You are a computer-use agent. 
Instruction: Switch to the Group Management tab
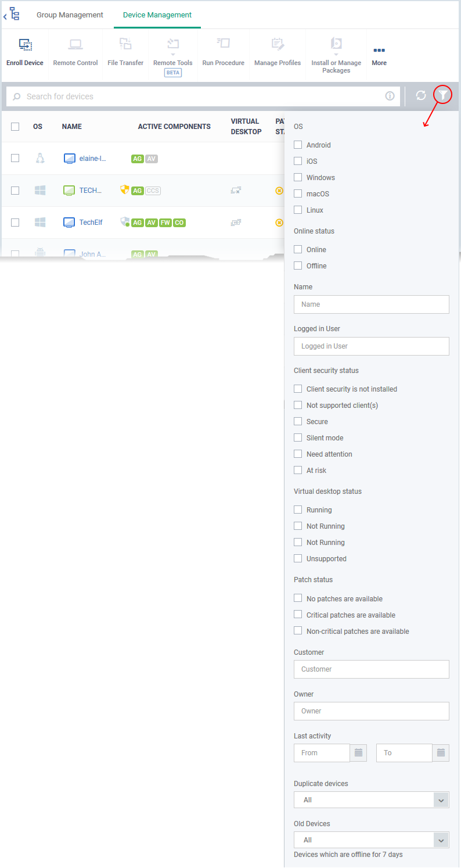click(70, 15)
